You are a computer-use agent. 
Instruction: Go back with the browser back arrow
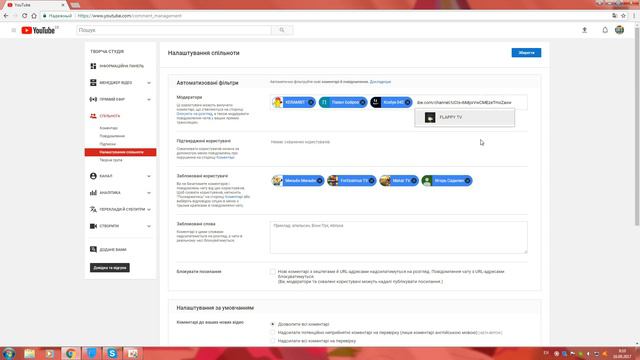pos(6,16)
